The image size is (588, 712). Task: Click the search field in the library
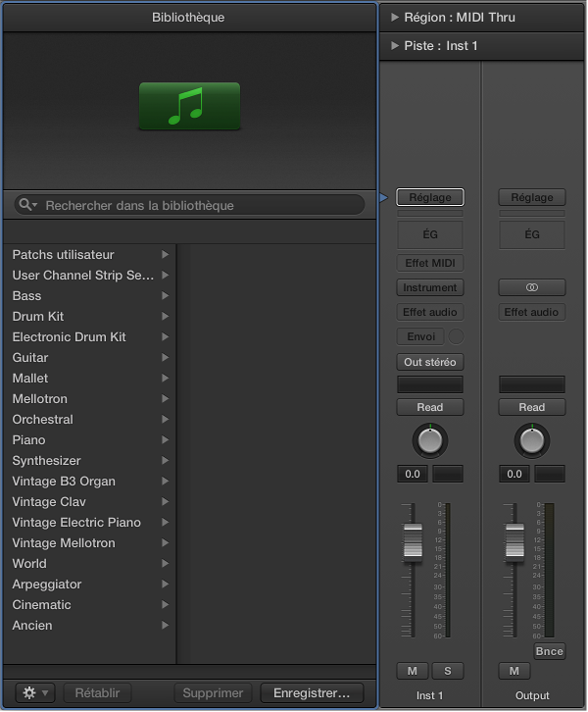pos(190,205)
